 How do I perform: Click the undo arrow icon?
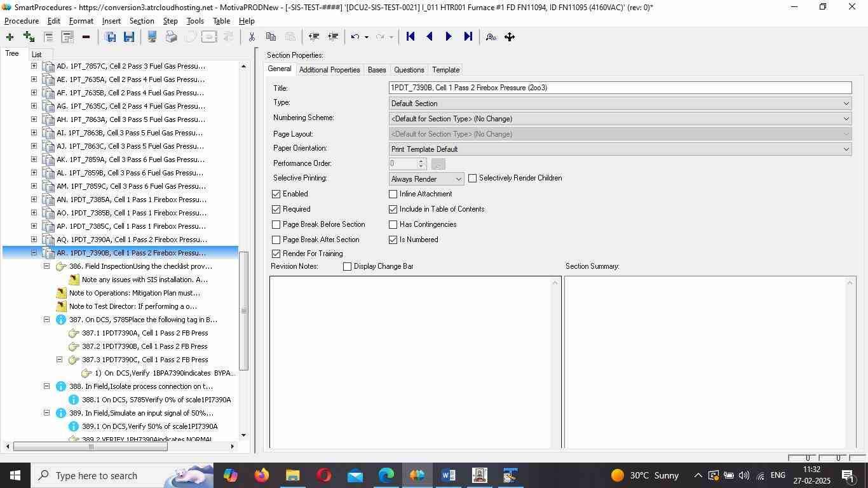(x=356, y=37)
